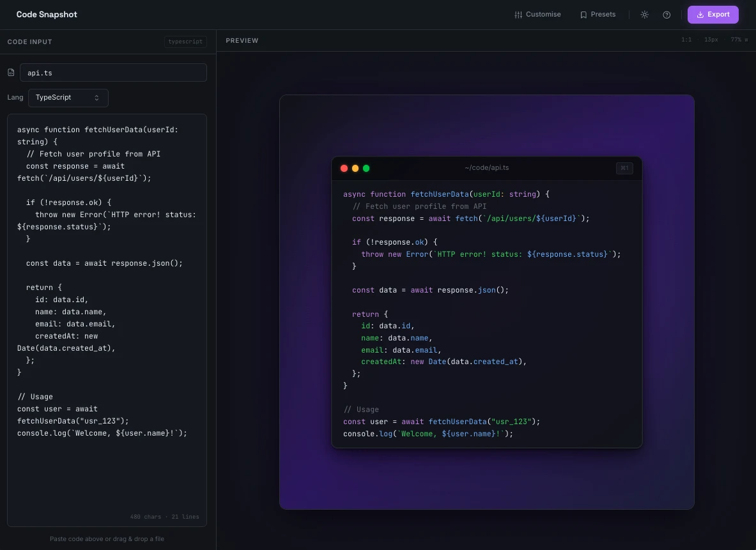Click the '480 chars · 21 lines' counter
The image size is (756, 550).
click(164, 517)
